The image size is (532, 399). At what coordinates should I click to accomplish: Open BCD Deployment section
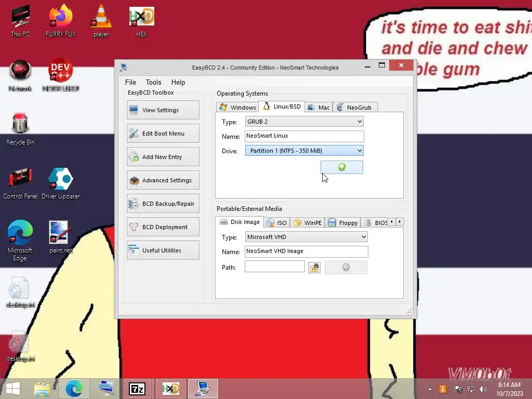coord(163,227)
